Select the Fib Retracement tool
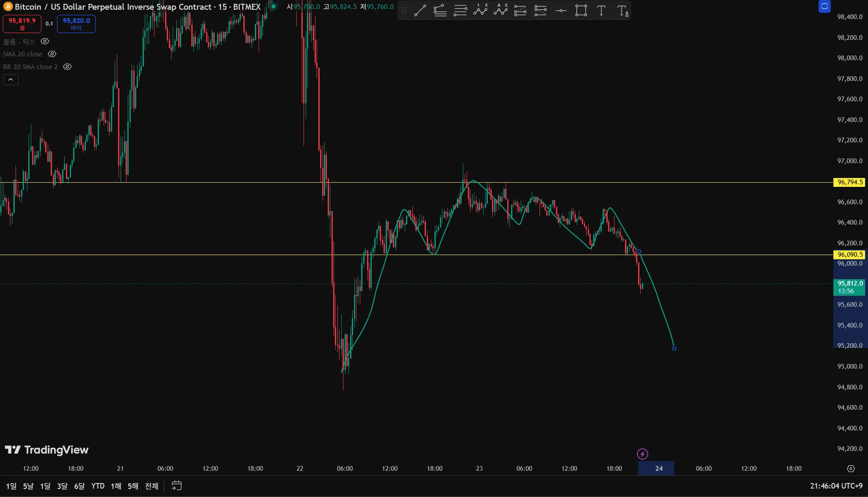868x497 pixels. 460,10
